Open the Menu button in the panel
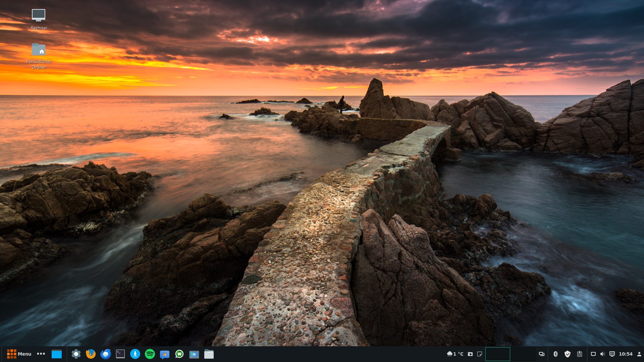 pyautogui.click(x=19, y=354)
